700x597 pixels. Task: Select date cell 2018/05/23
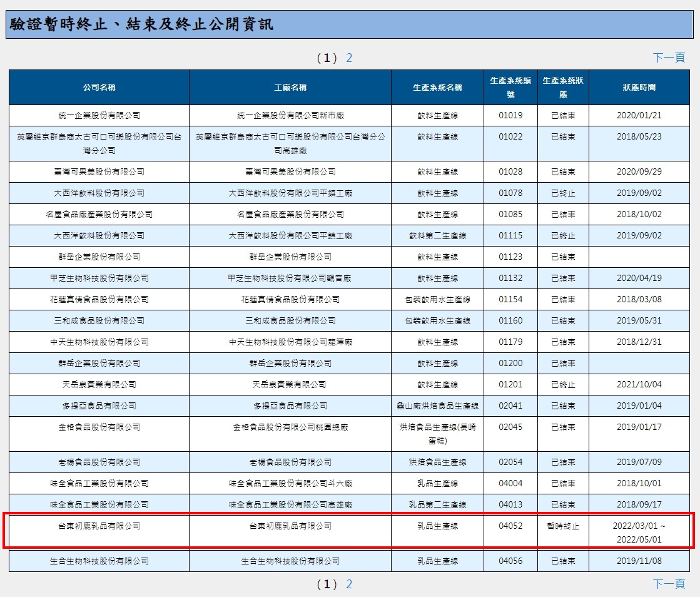click(x=639, y=144)
